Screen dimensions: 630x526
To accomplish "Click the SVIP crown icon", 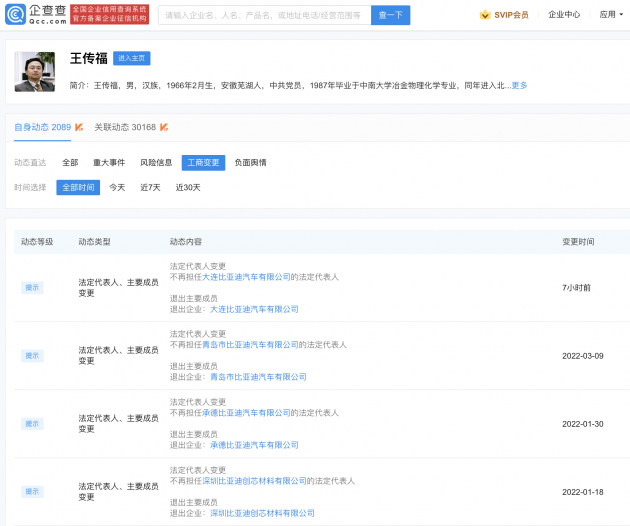I will point(485,15).
